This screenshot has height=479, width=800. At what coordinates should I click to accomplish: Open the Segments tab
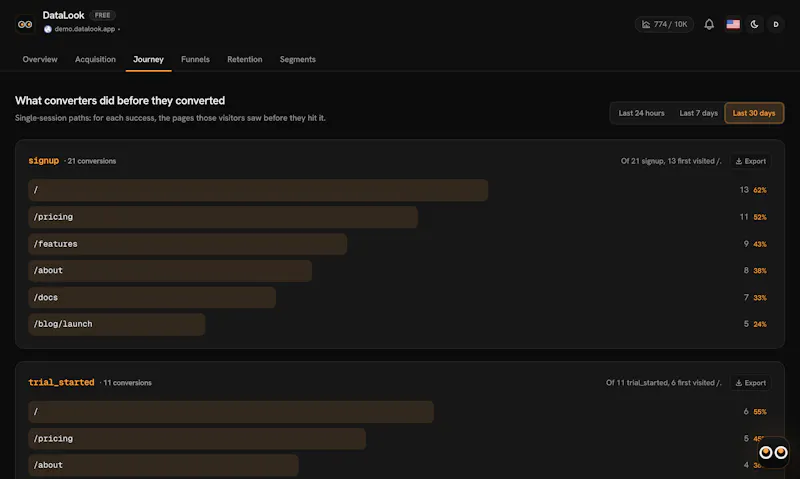point(297,59)
